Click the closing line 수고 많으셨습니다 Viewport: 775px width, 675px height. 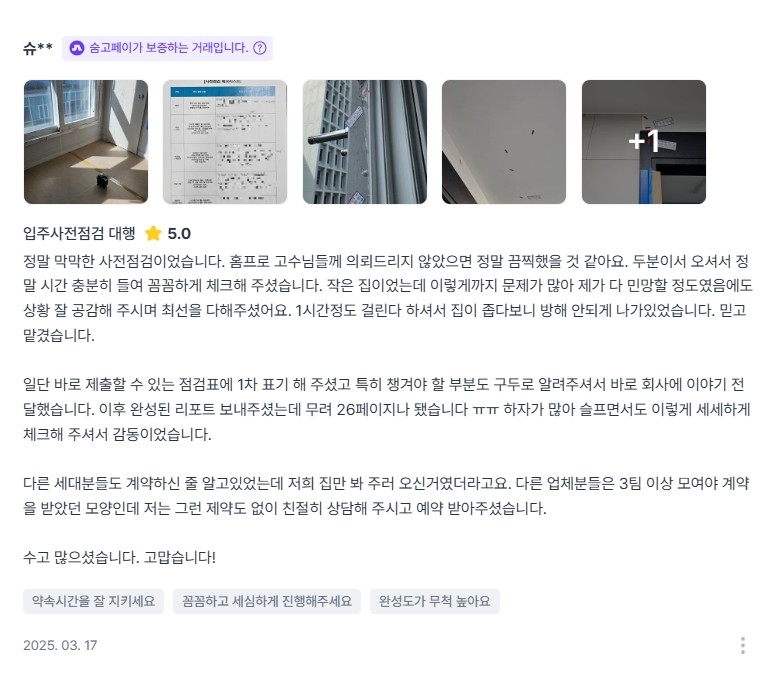coord(120,557)
